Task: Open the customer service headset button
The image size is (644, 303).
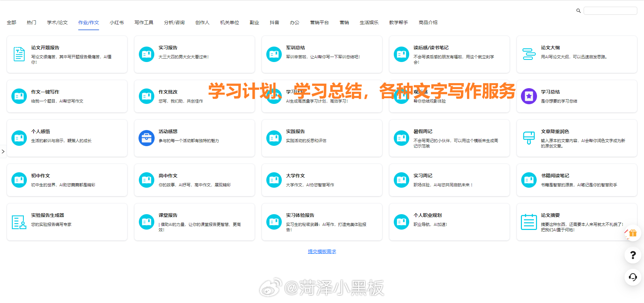Action: (633, 277)
